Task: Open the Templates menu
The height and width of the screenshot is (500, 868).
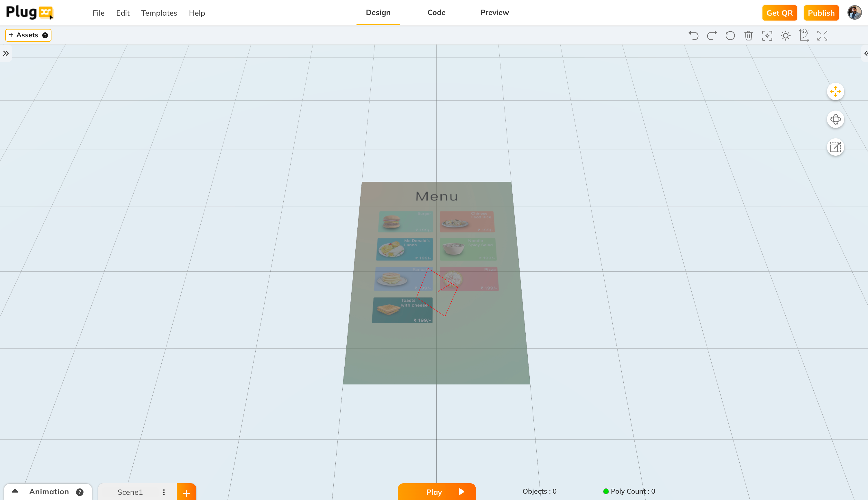Action: 159,13
